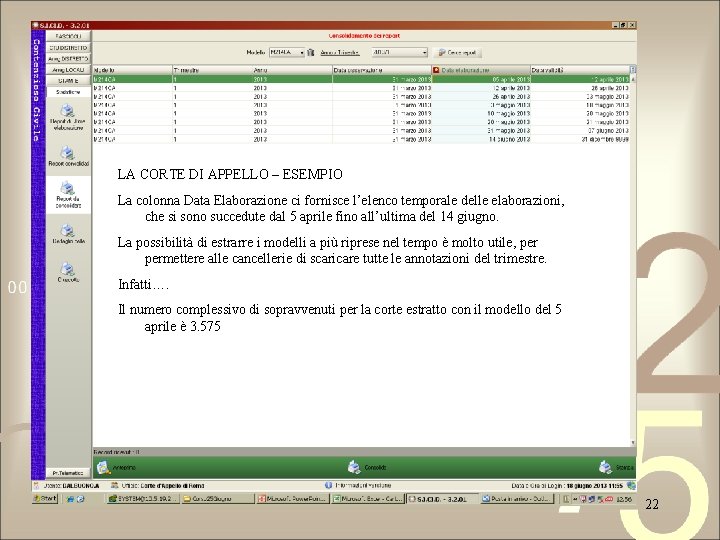Select the row elaborated 26 aprile 2013
720x540 pixels.
(361, 96)
